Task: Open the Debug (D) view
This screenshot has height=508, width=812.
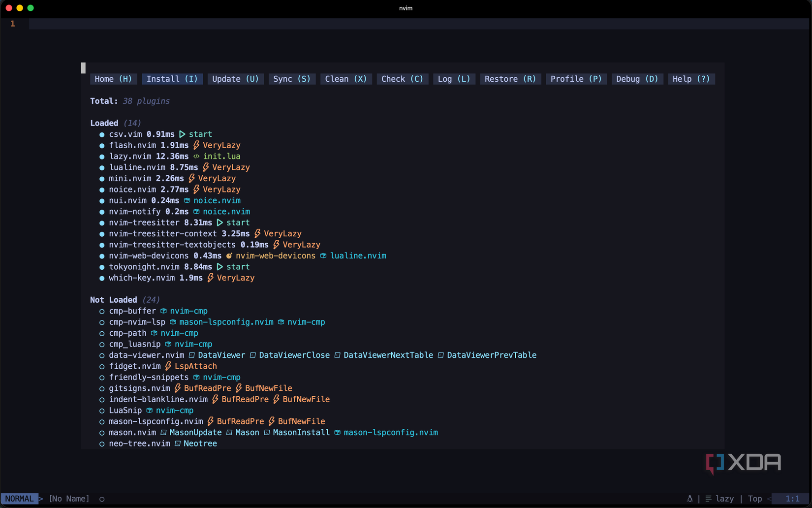Action: click(637, 79)
